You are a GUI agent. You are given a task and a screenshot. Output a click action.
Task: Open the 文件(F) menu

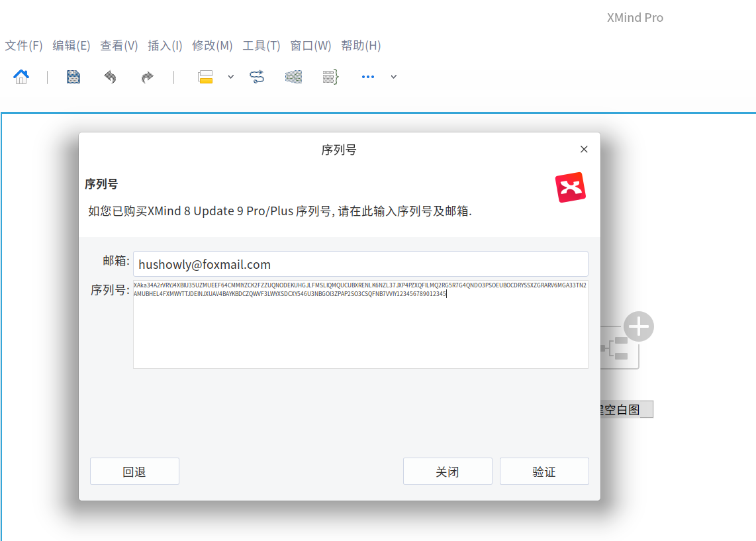[24, 46]
